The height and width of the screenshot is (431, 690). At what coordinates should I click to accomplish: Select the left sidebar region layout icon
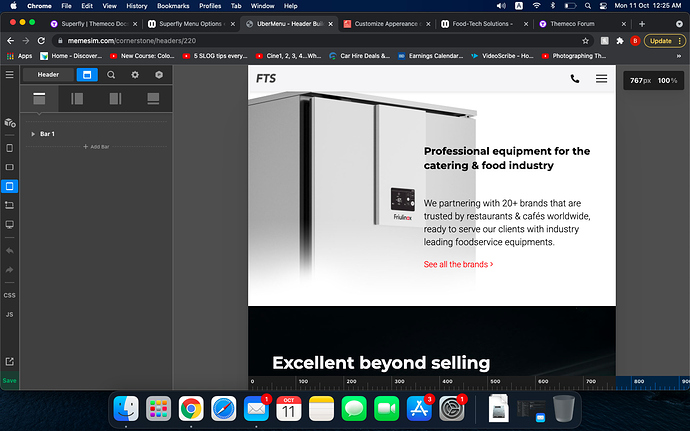pyautogui.click(x=77, y=98)
